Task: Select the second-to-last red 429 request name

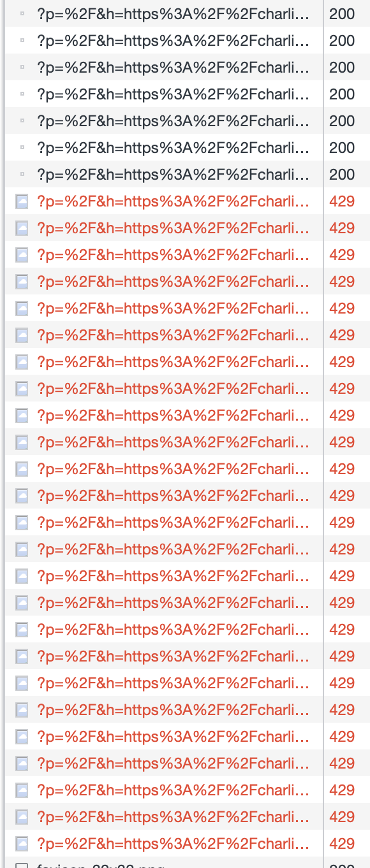Action: (173, 818)
